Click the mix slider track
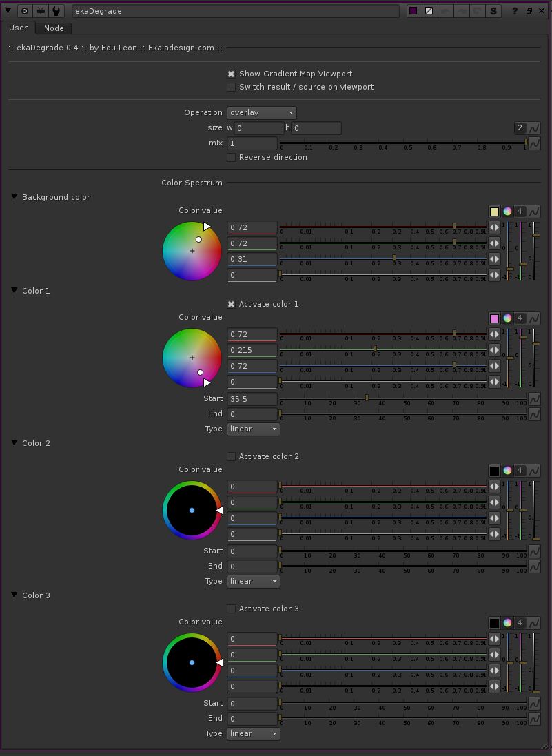The width and height of the screenshot is (552, 756). pyautogui.click(x=403, y=143)
